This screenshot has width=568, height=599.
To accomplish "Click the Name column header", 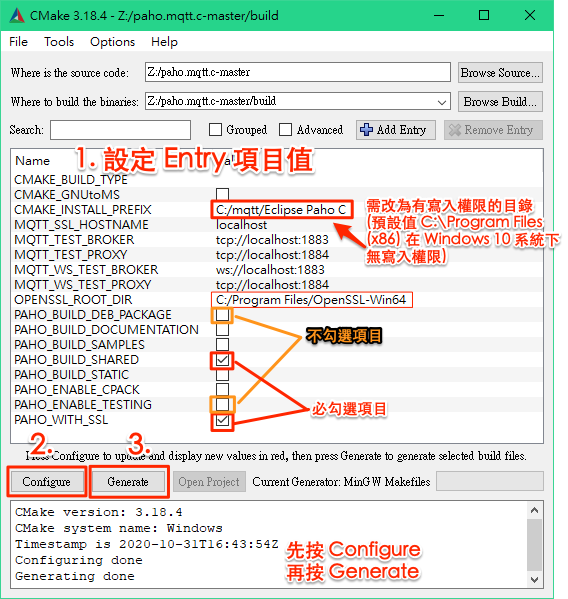I will tap(32, 161).
